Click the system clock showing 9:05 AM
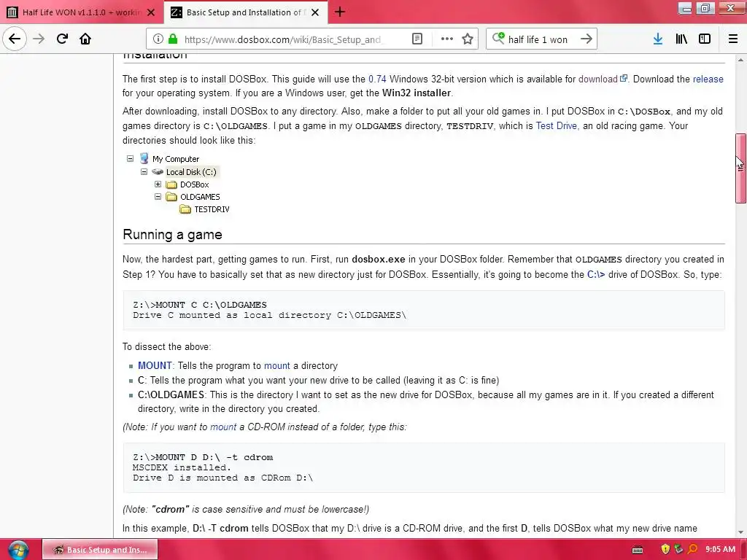Screen dimensions: 747x560 click(720, 550)
